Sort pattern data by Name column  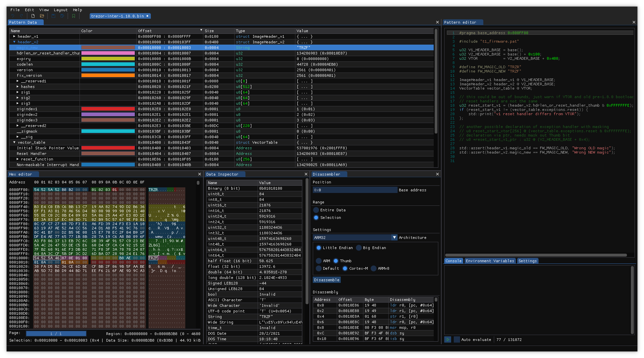[x=45, y=31]
